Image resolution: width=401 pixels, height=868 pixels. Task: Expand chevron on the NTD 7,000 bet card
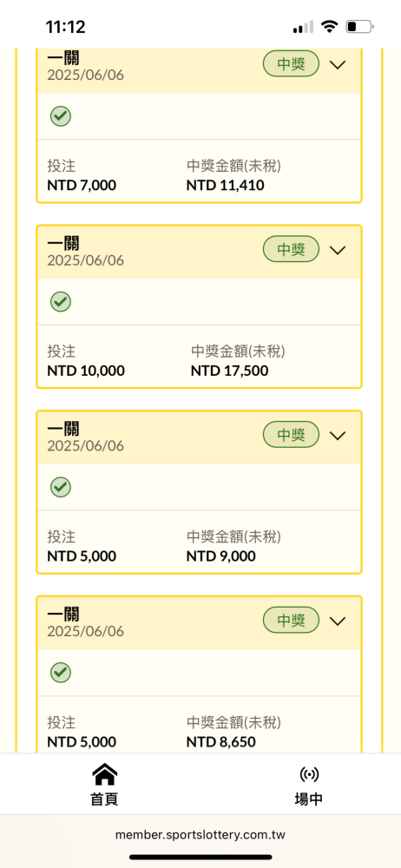pos(338,64)
